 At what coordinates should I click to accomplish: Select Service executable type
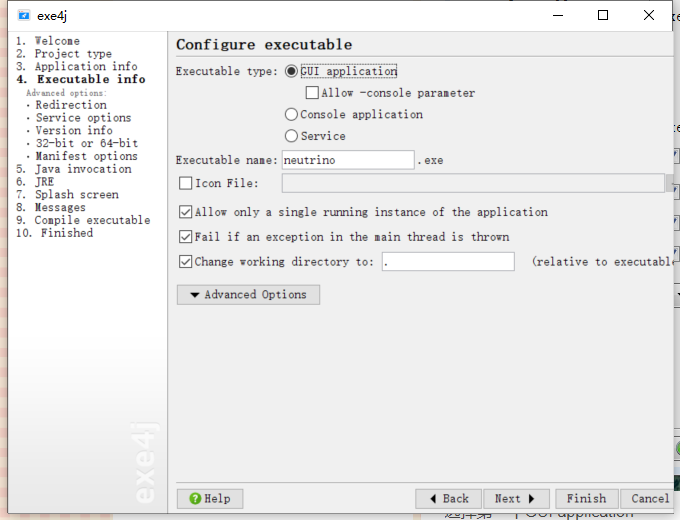click(292, 136)
